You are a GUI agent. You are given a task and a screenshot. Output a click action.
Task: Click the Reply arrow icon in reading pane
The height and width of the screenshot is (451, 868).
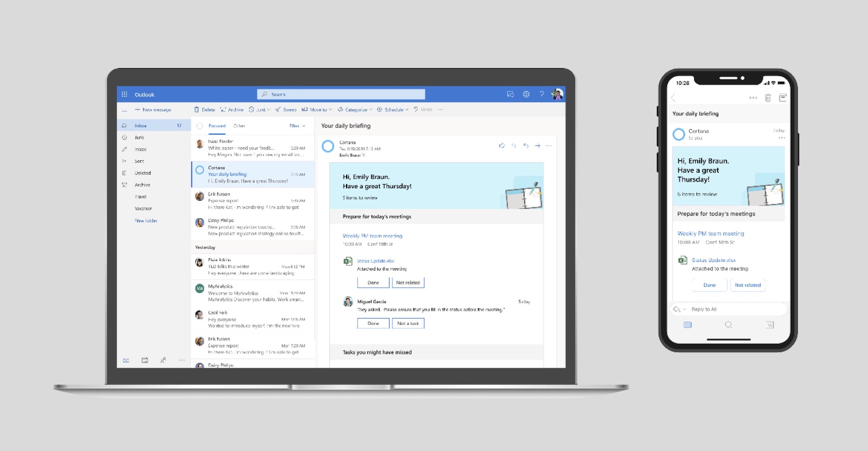(514, 145)
